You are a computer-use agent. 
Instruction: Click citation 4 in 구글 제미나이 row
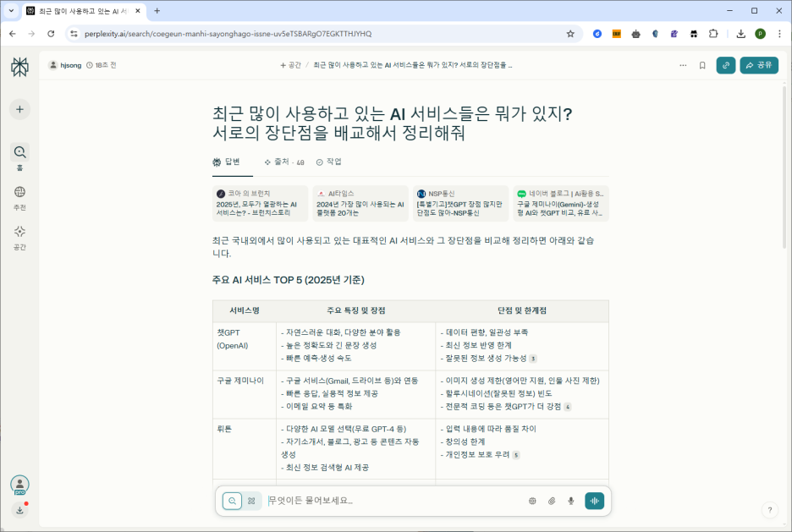(x=567, y=407)
